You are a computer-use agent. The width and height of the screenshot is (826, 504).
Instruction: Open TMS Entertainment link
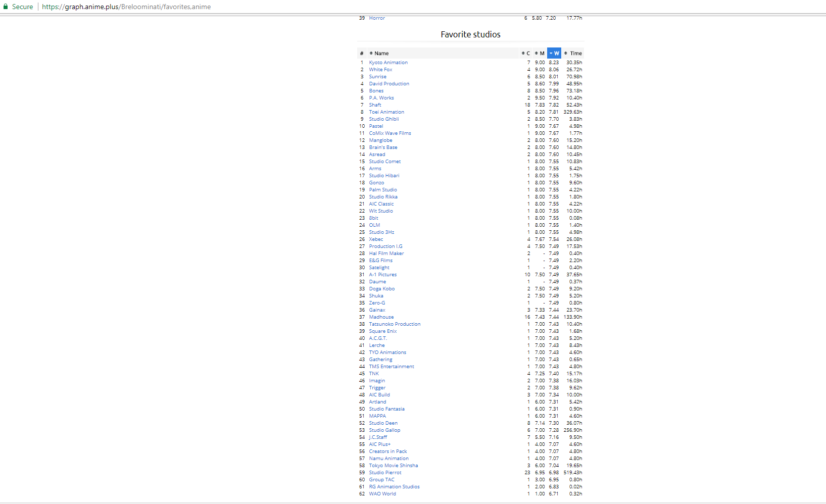[x=392, y=367]
